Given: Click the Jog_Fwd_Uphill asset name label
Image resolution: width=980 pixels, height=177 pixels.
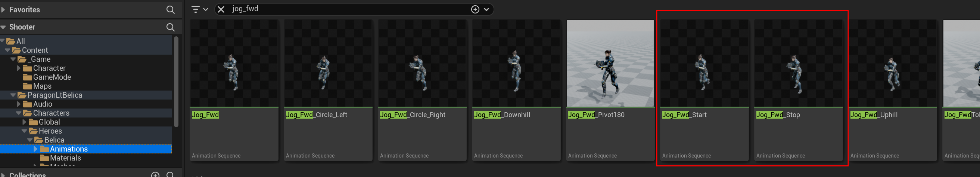Looking at the screenshot, I should (874, 115).
